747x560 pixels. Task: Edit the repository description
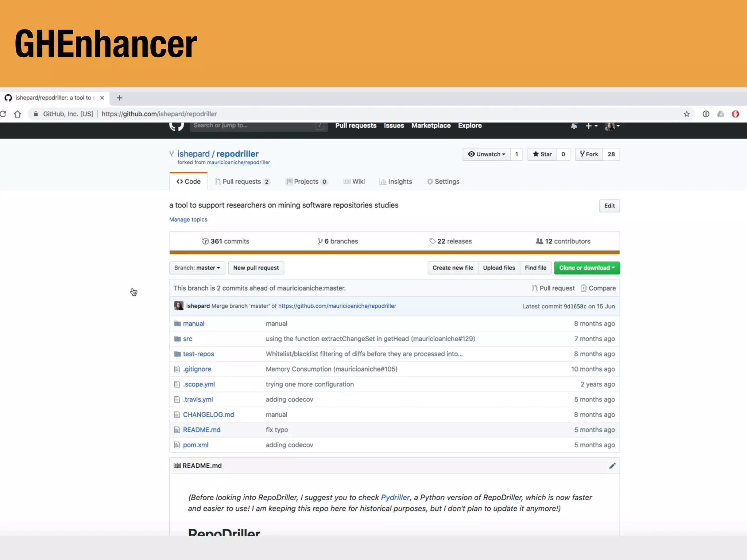tap(609, 206)
